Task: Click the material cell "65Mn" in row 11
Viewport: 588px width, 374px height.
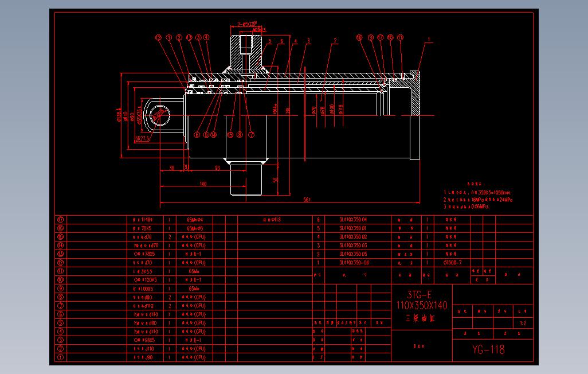Action: click(194, 271)
